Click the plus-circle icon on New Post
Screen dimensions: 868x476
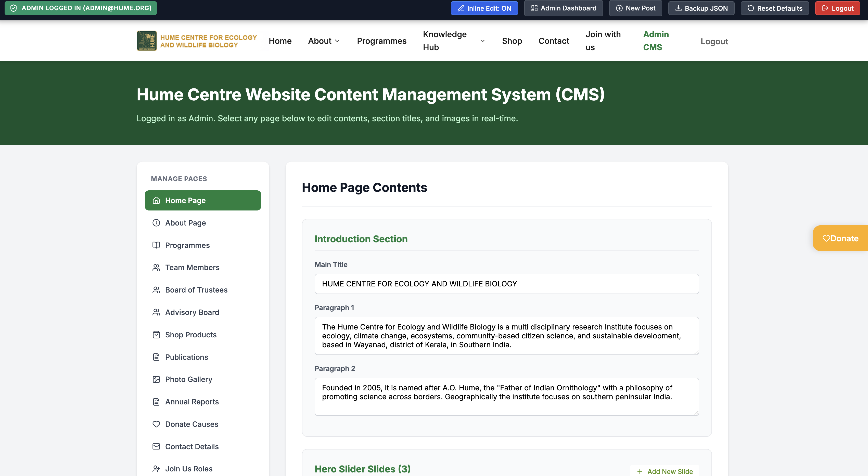click(619, 8)
